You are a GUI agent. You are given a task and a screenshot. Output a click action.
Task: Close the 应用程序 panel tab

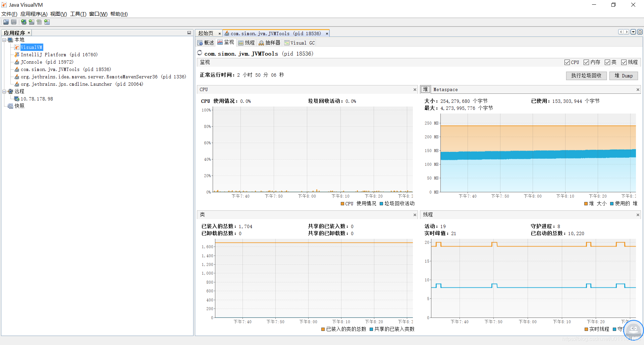coord(29,33)
